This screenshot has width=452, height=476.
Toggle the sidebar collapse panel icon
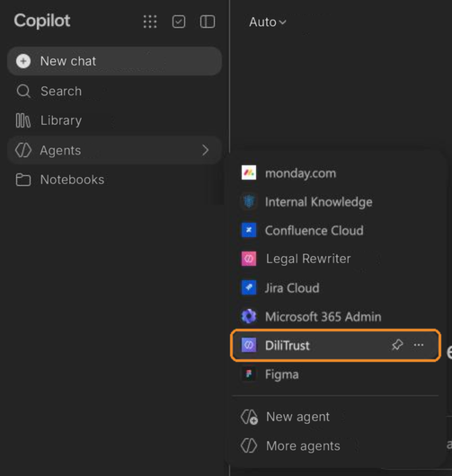208,22
